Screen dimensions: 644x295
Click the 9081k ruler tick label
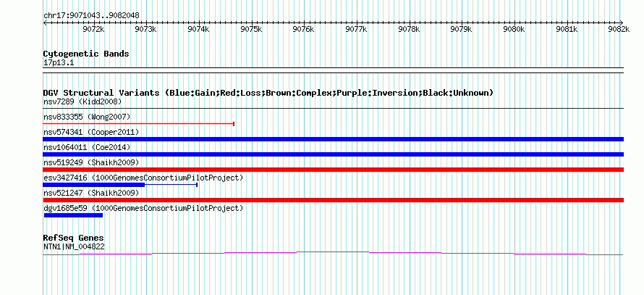[x=567, y=29]
